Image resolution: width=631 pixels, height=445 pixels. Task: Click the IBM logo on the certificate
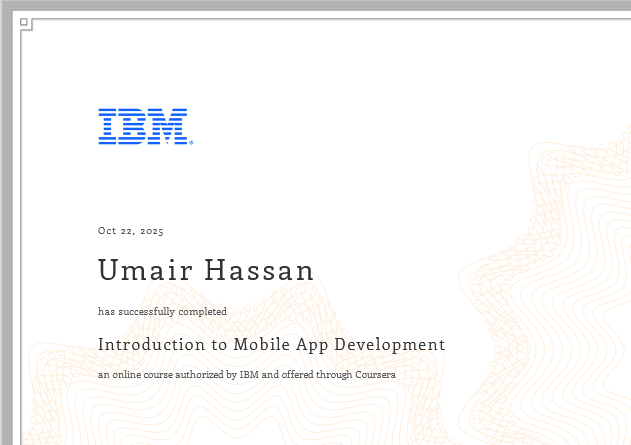click(146, 126)
